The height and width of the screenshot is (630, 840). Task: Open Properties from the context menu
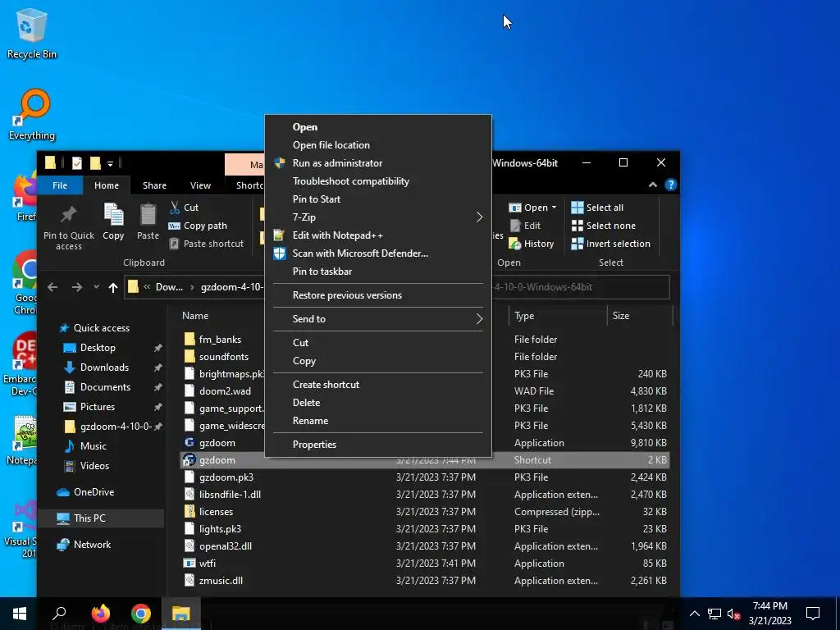[377, 444]
